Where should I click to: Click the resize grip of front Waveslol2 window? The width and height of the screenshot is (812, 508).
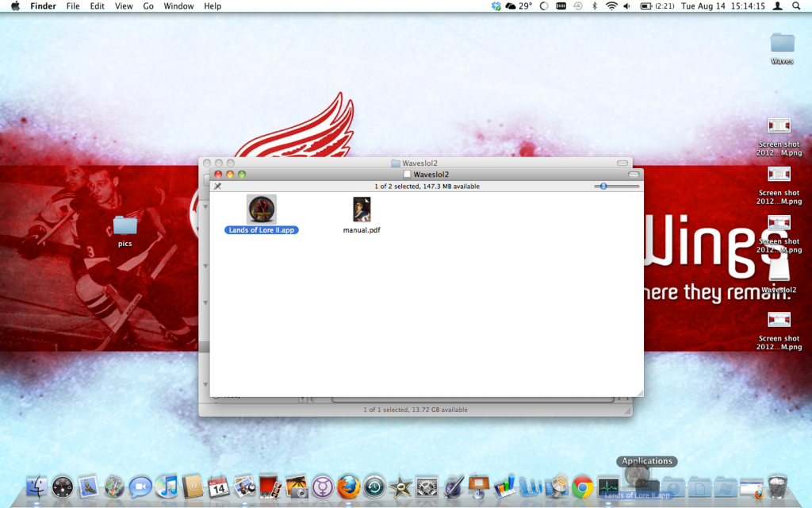640,394
